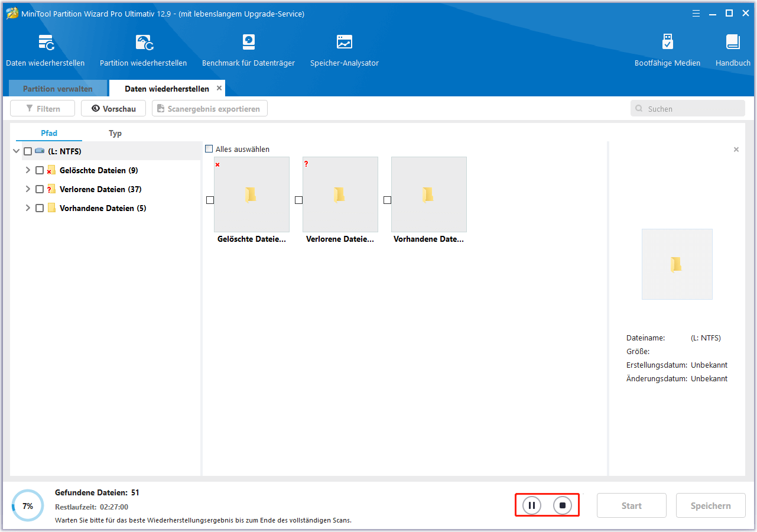The image size is (757, 532).
Task: Click the L: NTFS drive icon in tree
Action: (40, 151)
